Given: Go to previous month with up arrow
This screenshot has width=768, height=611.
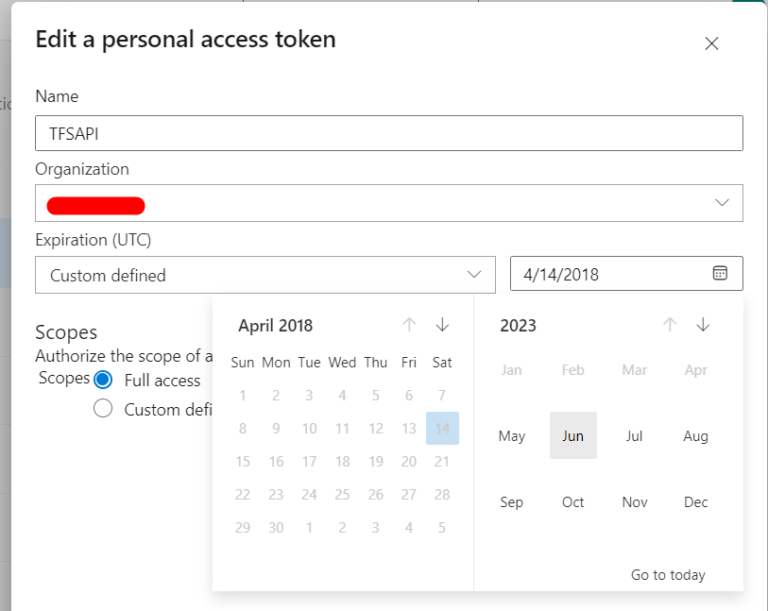Looking at the screenshot, I should [409, 325].
